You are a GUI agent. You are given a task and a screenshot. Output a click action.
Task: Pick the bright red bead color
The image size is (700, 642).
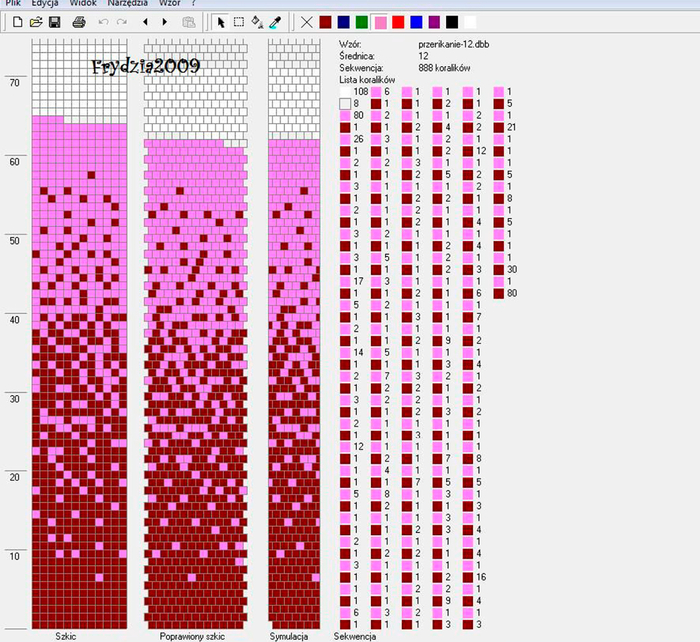click(398, 22)
